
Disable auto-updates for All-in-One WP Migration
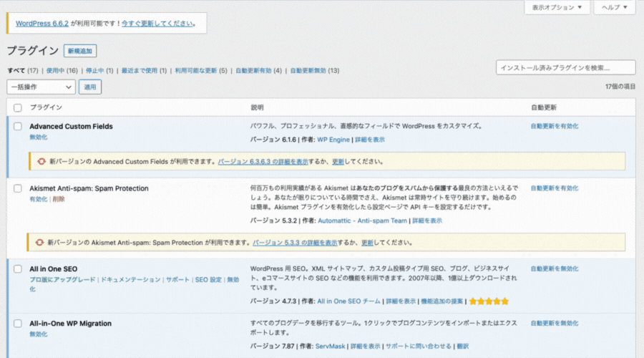(x=555, y=324)
